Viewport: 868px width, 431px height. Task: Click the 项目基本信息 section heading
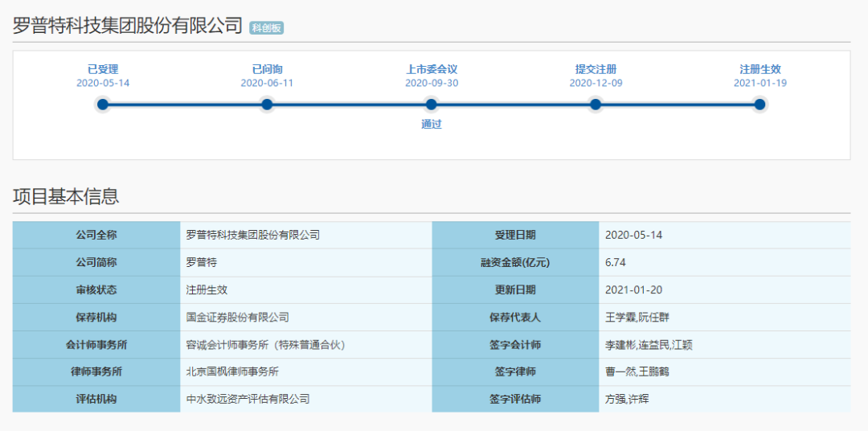click(66, 196)
